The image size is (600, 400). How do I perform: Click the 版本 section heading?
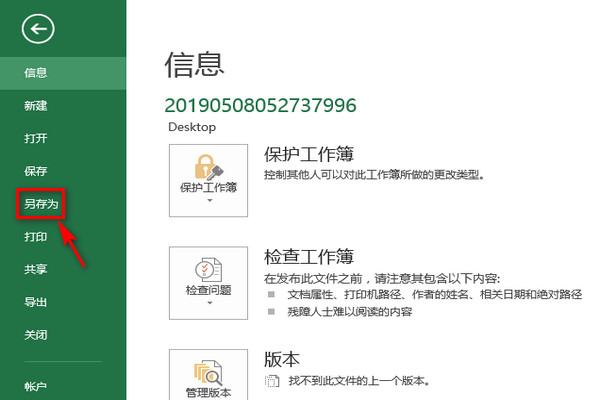[x=282, y=359]
